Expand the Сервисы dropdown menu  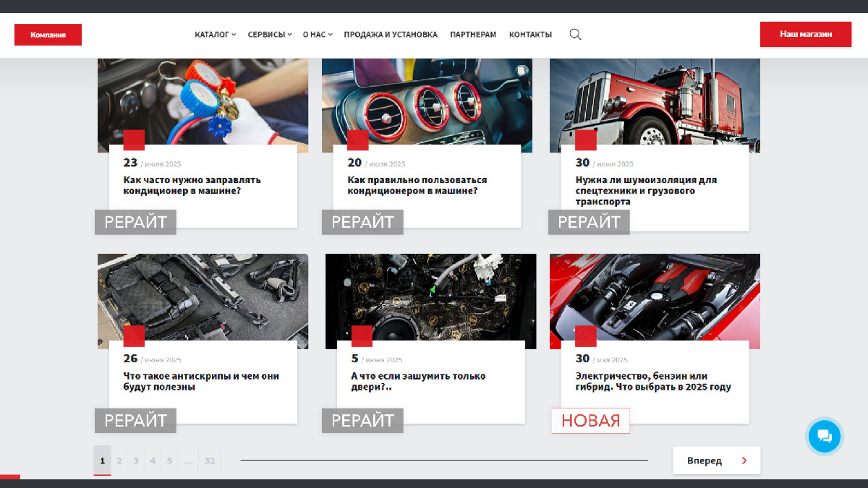[x=269, y=35]
